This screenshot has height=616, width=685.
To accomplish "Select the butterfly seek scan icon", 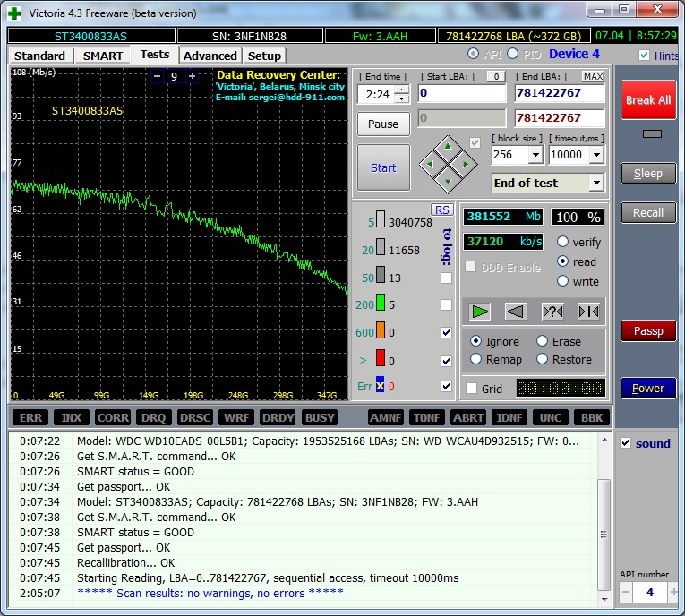I will (588, 312).
